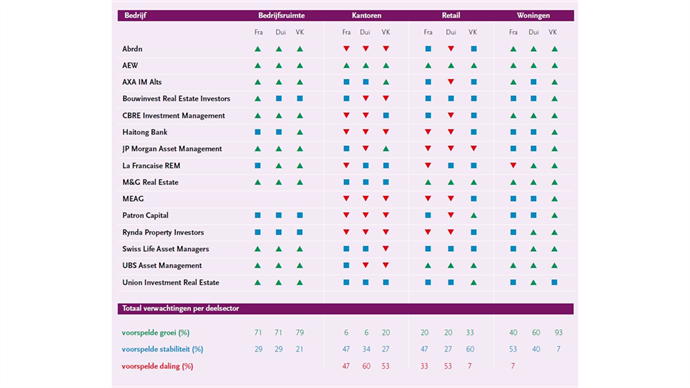Select UBS's blue square under Kantoren Fra
The height and width of the screenshot is (388, 690).
[x=346, y=265]
